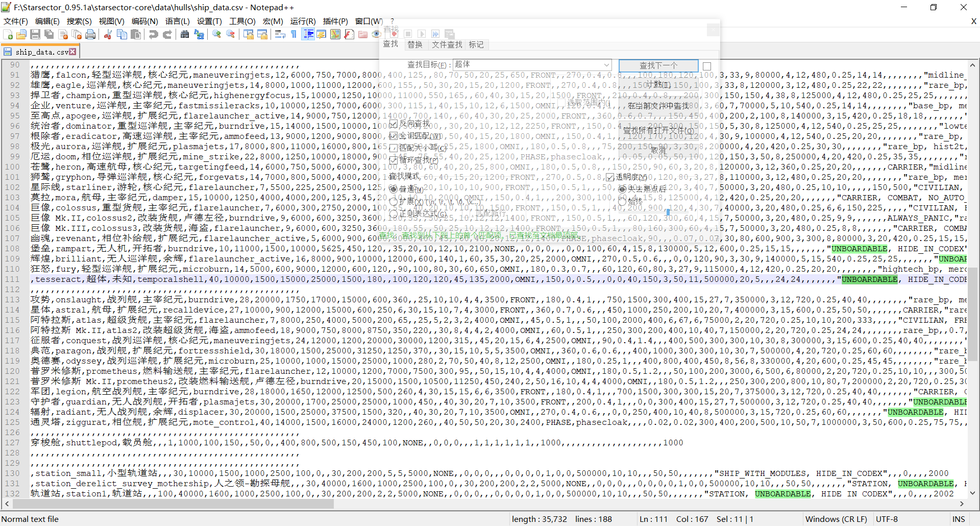This screenshot has height=526, width=980.
Task: Open the 语言 menu
Action: pyautogui.click(x=177, y=21)
